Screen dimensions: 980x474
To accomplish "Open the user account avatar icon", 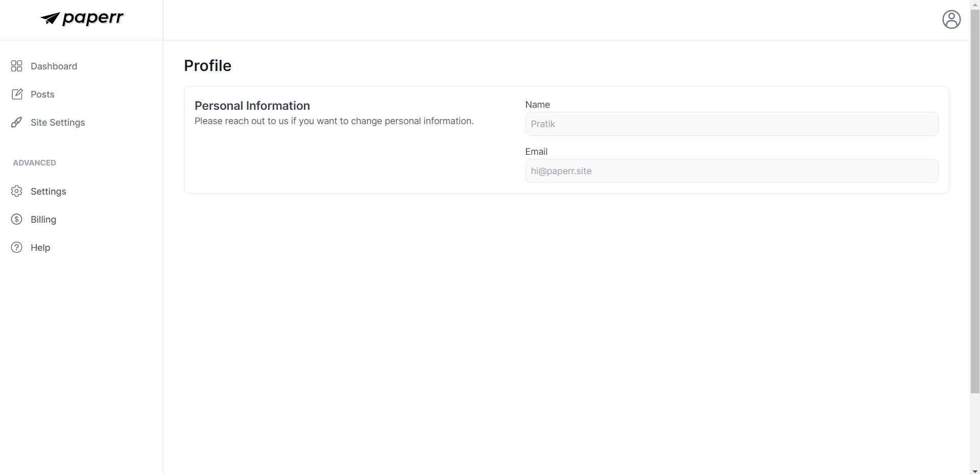I will 951,19.
